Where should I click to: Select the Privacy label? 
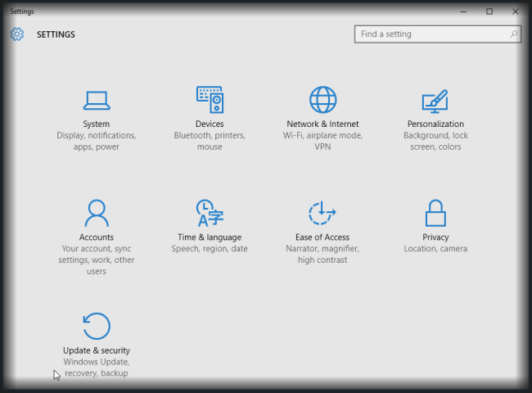click(435, 237)
